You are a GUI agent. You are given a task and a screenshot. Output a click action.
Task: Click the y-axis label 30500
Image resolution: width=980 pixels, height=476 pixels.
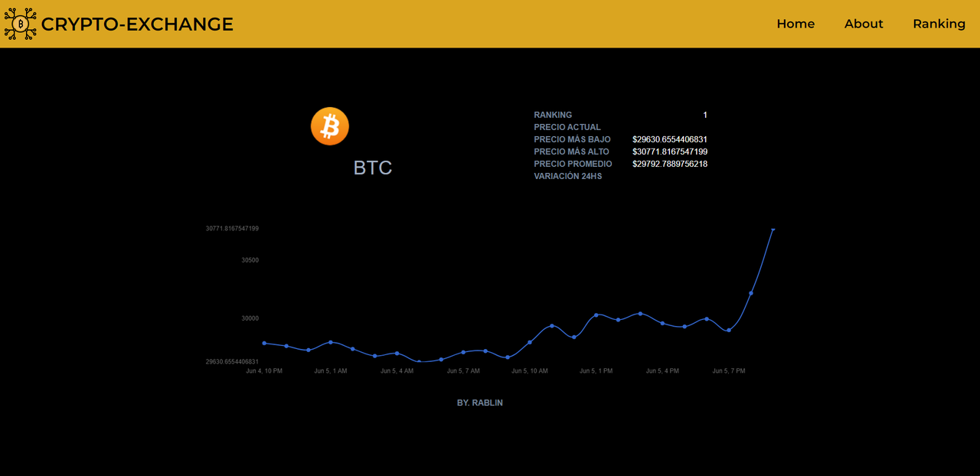click(x=250, y=260)
